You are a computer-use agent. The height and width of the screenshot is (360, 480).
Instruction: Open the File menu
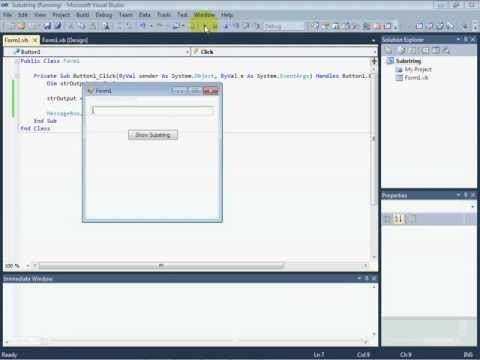[x=7, y=15]
